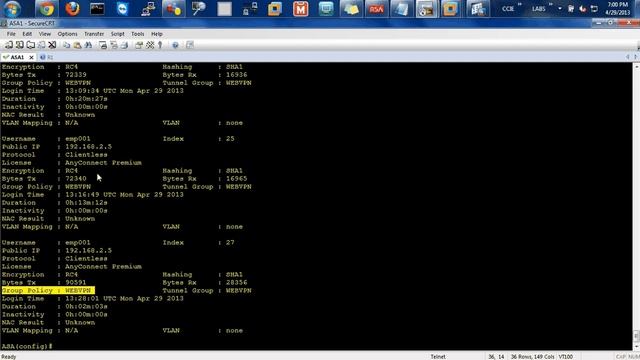Select the ASA1 session tab
Image resolution: width=640 pixels, height=360 pixels.
17,57
